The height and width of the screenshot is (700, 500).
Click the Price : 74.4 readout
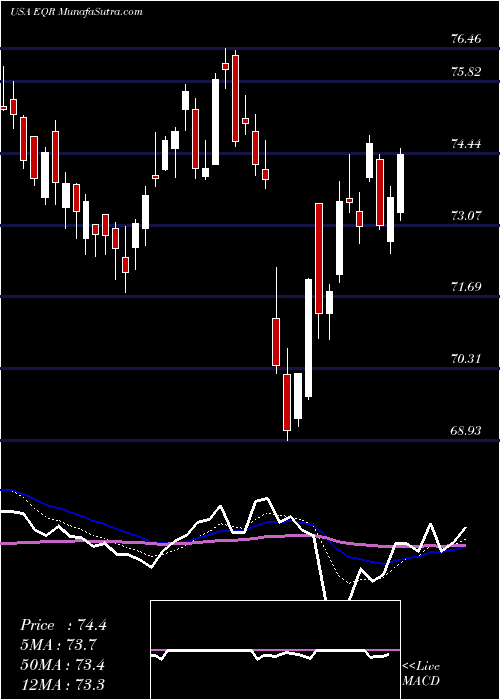point(63,625)
